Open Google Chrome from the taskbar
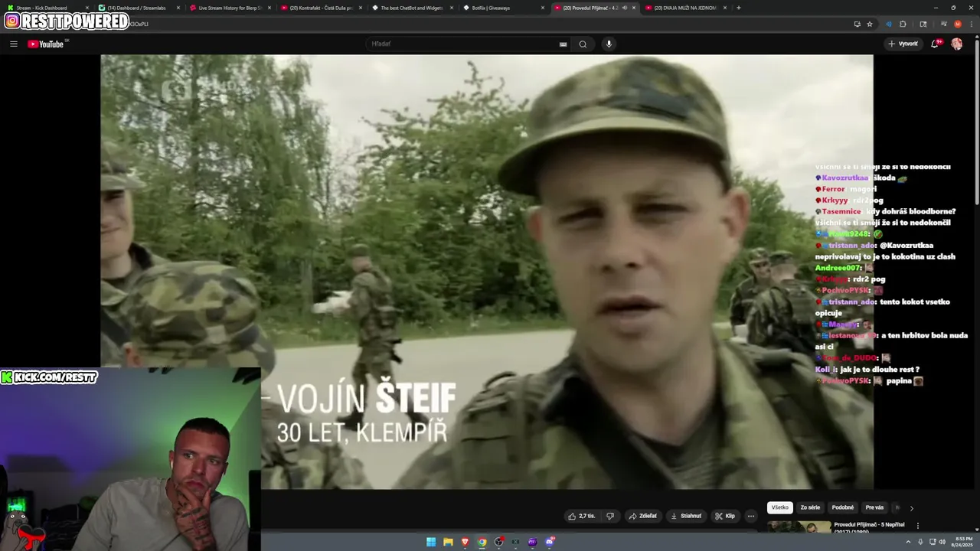The width and height of the screenshot is (980, 551). pyautogui.click(x=482, y=542)
